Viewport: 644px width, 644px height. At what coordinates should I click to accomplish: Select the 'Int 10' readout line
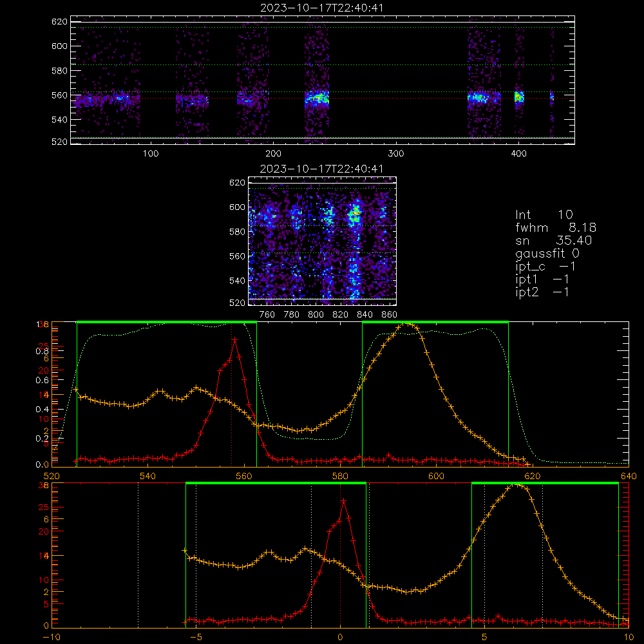click(544, 214)
